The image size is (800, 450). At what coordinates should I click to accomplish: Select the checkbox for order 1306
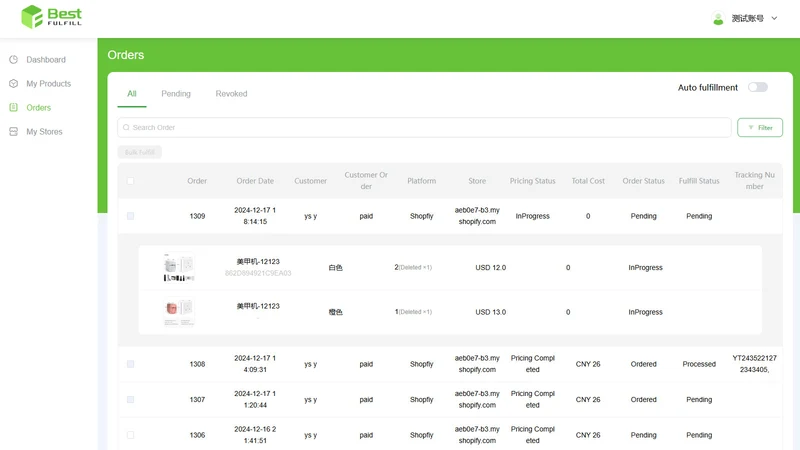coord(131,435)
